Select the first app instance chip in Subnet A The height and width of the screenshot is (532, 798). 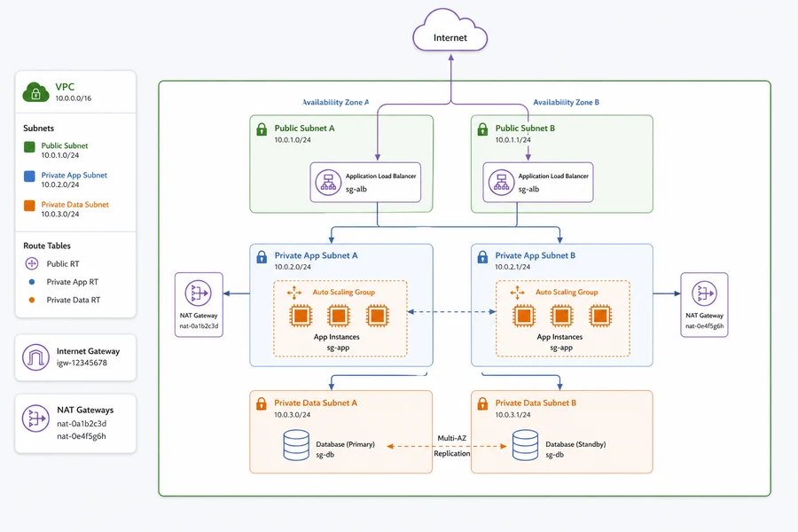[x=301, y=316]
